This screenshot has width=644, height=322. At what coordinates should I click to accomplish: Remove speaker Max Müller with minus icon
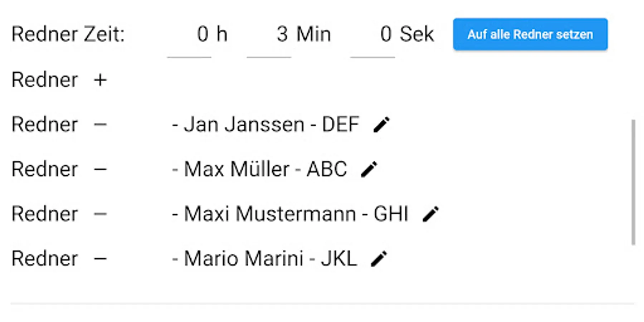tap(101, 169)
